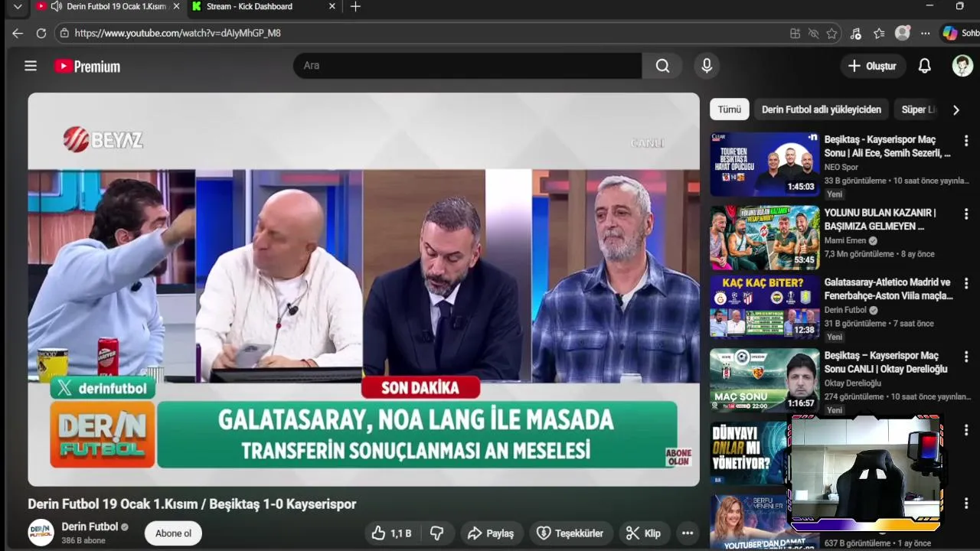Start voice search with microphone icon

tap(707, 66)
